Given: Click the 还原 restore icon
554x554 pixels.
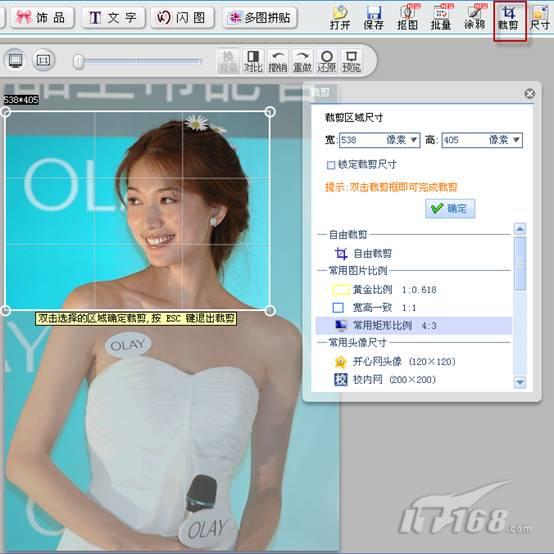Looking at the screenshot, I should [x=327, y=61].
